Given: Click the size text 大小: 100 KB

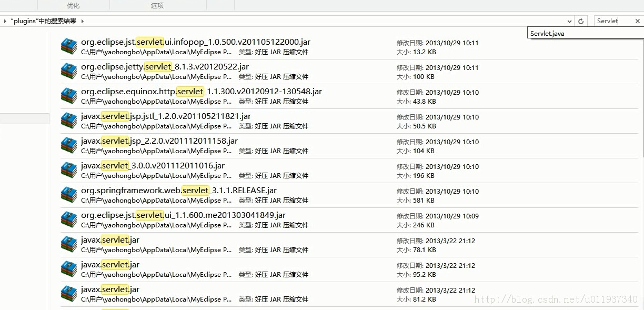Looking at the screenshot, I should (416, 77).
